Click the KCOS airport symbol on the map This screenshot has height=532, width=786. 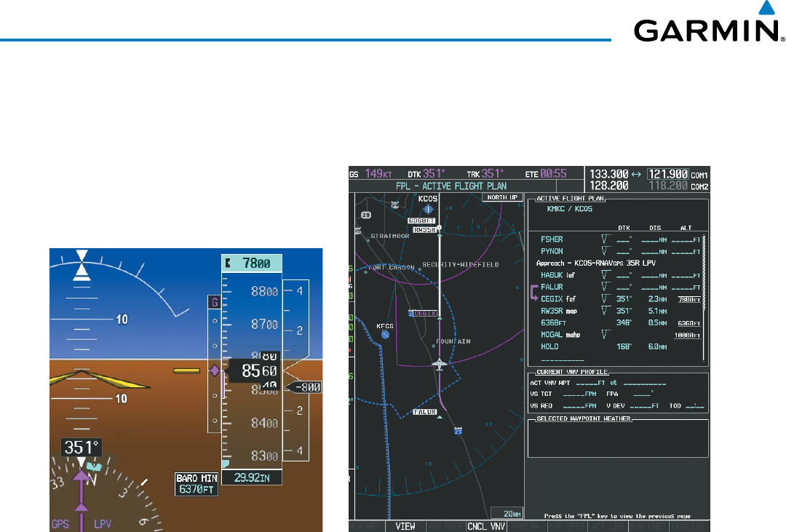428,209
